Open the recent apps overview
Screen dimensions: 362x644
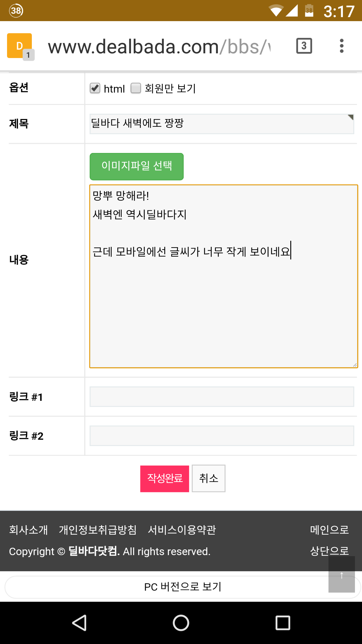point(283,623)
